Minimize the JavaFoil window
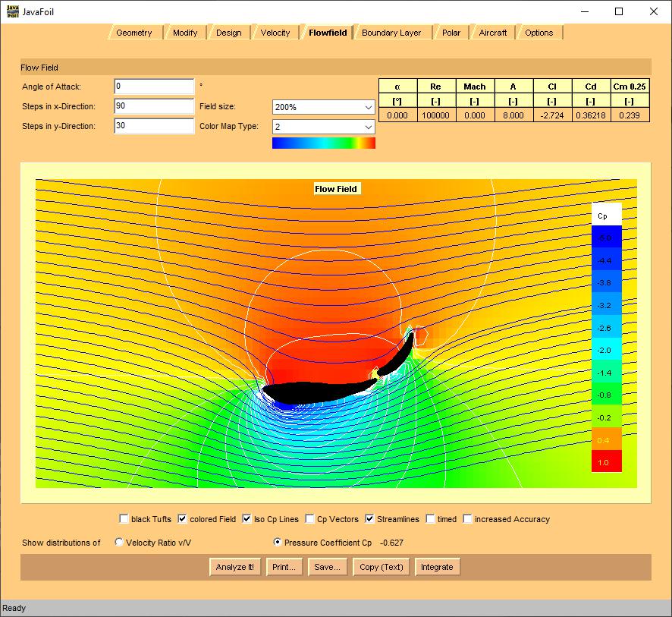The height and width of the screenshot is (617, 672). point(585,11)
